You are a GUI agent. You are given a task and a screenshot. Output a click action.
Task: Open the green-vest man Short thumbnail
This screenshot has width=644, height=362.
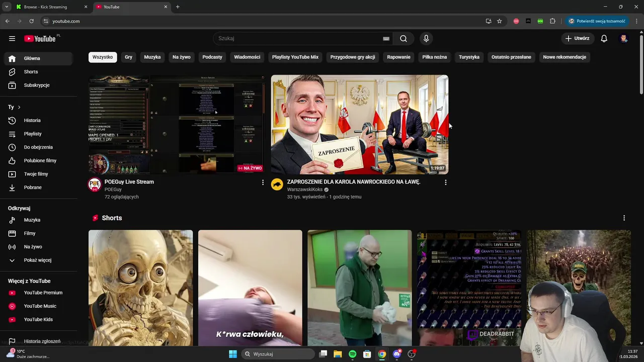(x=360, y=288)
